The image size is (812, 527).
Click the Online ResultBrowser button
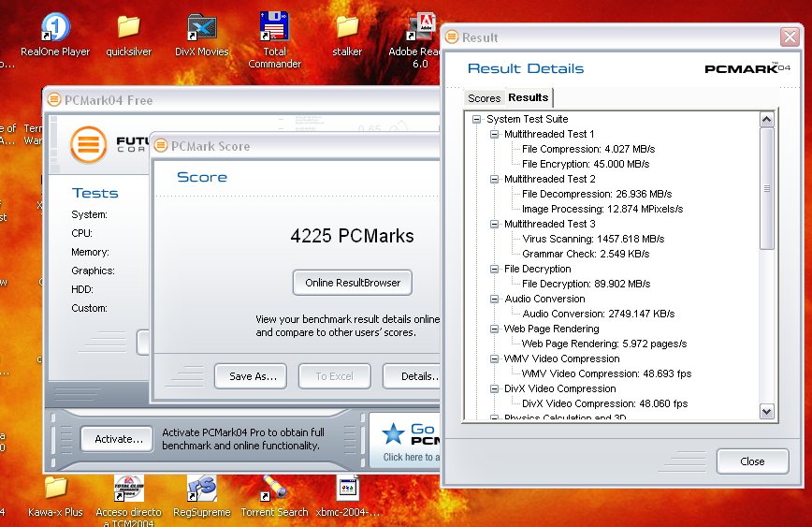[352, 283]
